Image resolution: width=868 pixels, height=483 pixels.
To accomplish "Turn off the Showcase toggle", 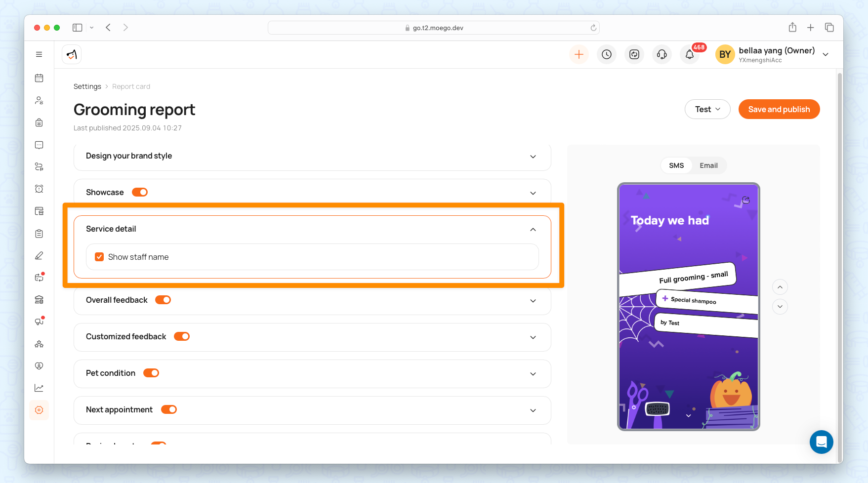I will (140, 192).
